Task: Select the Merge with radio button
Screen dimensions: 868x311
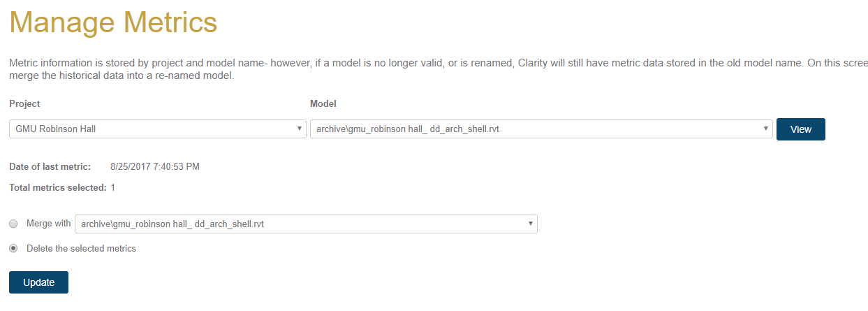Action: click(x=14, y=224)
